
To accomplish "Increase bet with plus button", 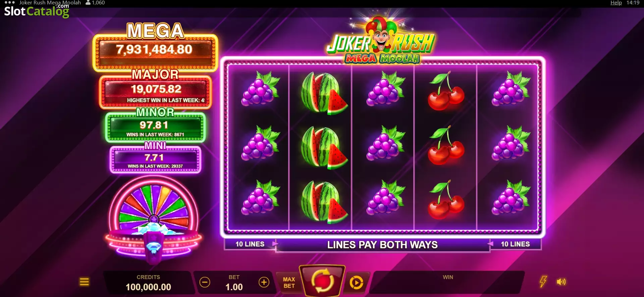I will point(264,282).
